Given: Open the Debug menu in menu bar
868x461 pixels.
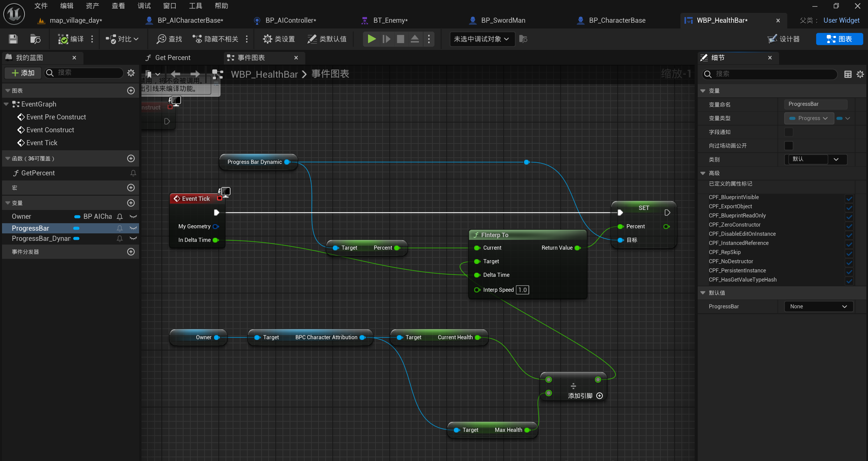Looking at the screenshot, I should pos(144,6).
